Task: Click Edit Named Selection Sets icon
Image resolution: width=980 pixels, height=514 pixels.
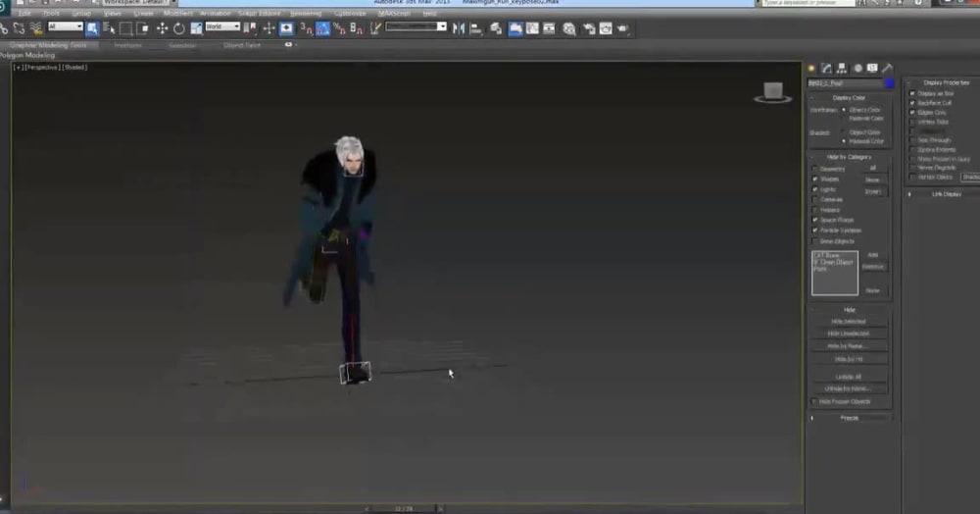Action: [375, 28]
